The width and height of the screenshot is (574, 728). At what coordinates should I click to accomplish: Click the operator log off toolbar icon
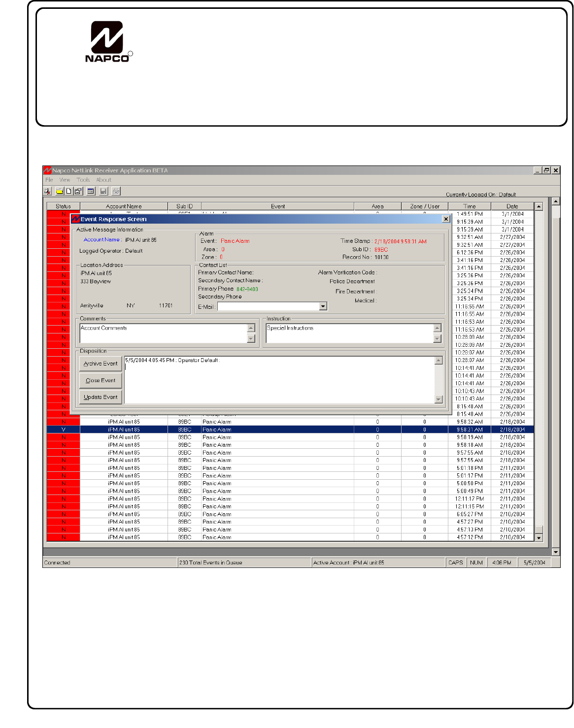click(48, 191)
